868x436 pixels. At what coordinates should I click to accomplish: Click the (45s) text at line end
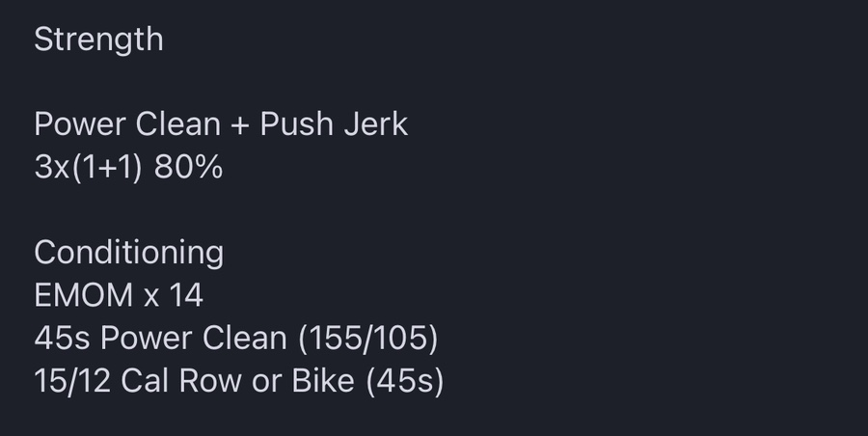pos(405,381)
